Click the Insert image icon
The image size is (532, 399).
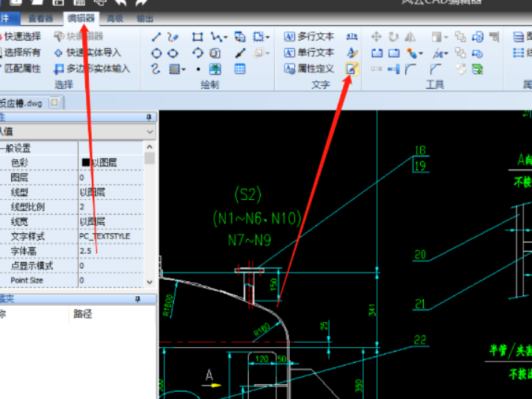click(215, 69)
